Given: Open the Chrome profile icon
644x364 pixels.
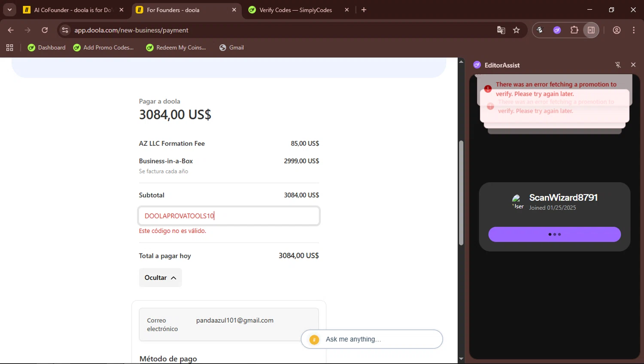Looking at the screenshot, I should pos(617,30).
